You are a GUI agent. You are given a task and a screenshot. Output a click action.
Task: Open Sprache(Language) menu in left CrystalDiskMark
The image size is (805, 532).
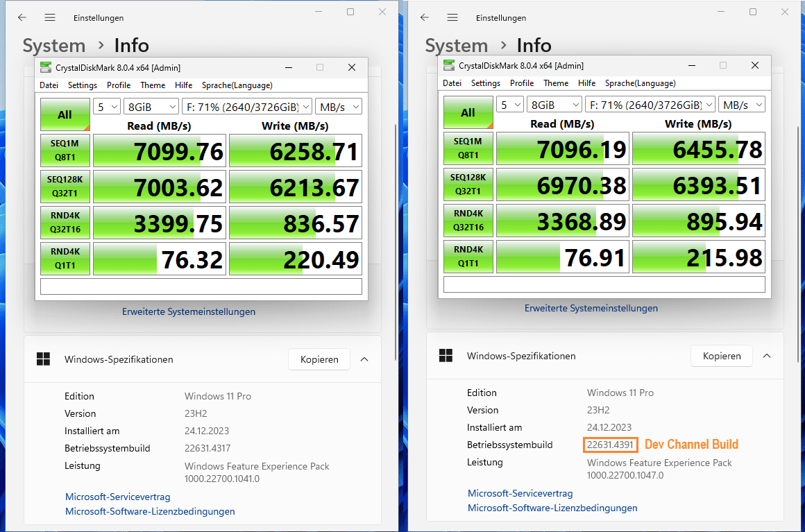pyautogui.click(x=237, y=85)
